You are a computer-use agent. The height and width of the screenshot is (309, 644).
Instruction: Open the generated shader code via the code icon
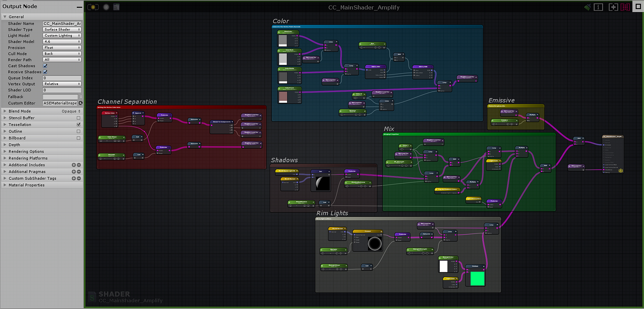tap(116, 7)
